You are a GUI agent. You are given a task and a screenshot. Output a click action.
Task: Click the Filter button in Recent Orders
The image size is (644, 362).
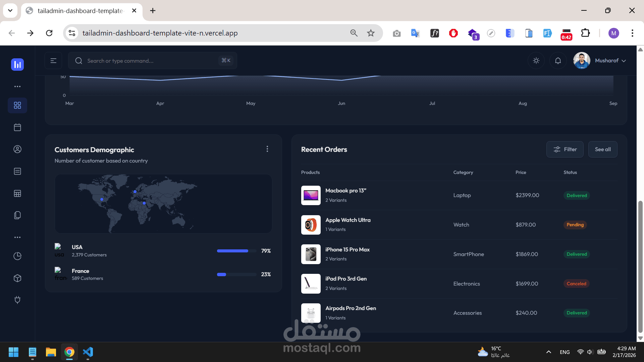565,149
